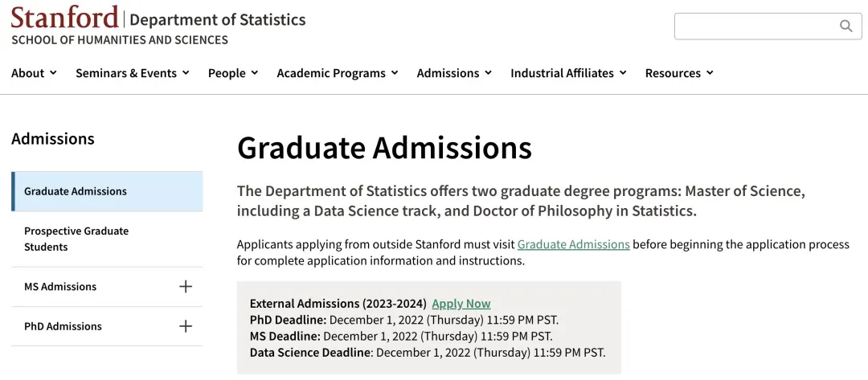The height and width of the screenshot is (380, 868).
Task: Open the People menu chevron
Action: tap(254, 73)
